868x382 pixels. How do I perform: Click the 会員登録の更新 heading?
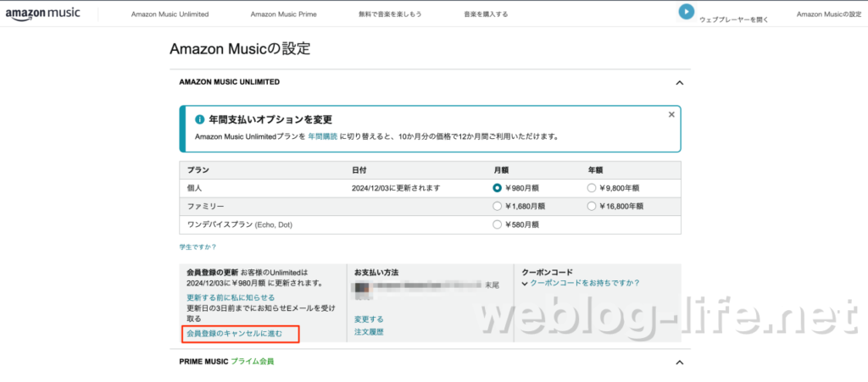(213, 273)
